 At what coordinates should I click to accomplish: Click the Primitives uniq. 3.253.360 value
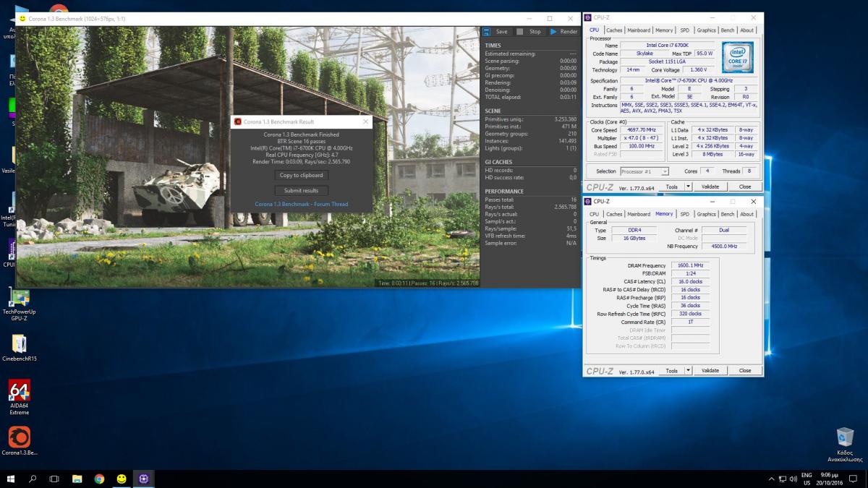pos(565,119)
